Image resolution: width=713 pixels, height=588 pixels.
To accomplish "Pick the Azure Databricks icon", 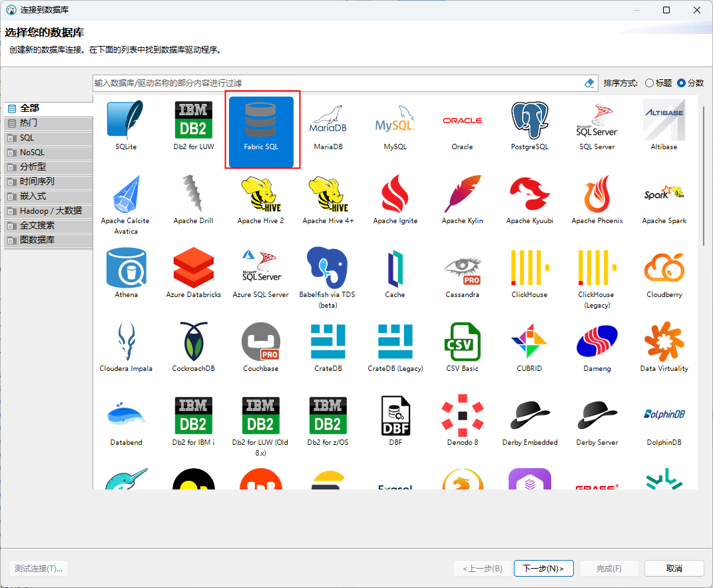I will (193, 268).
